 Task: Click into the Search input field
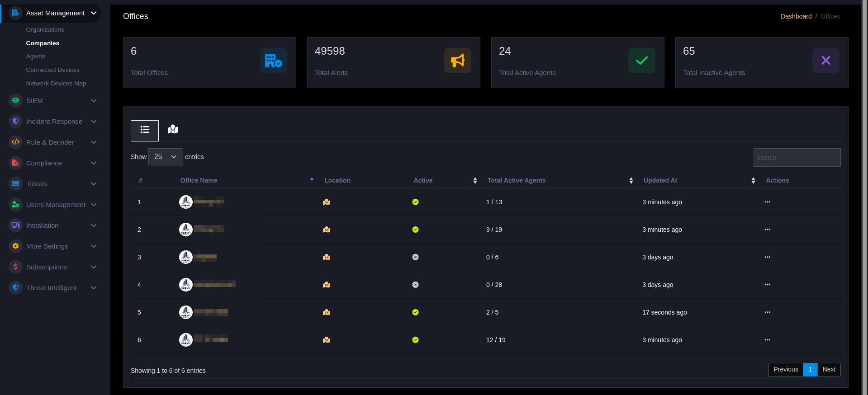pos(797,158)
